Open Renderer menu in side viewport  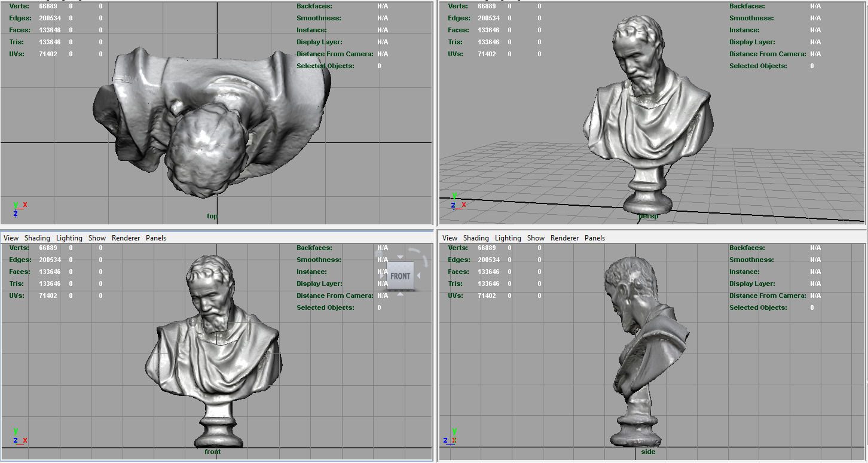[x=564, y=238]
